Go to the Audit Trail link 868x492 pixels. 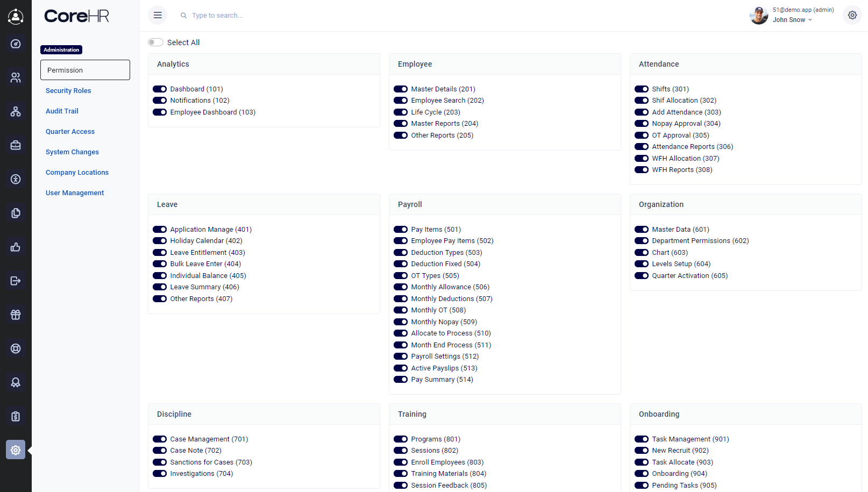tap(62, 111)
